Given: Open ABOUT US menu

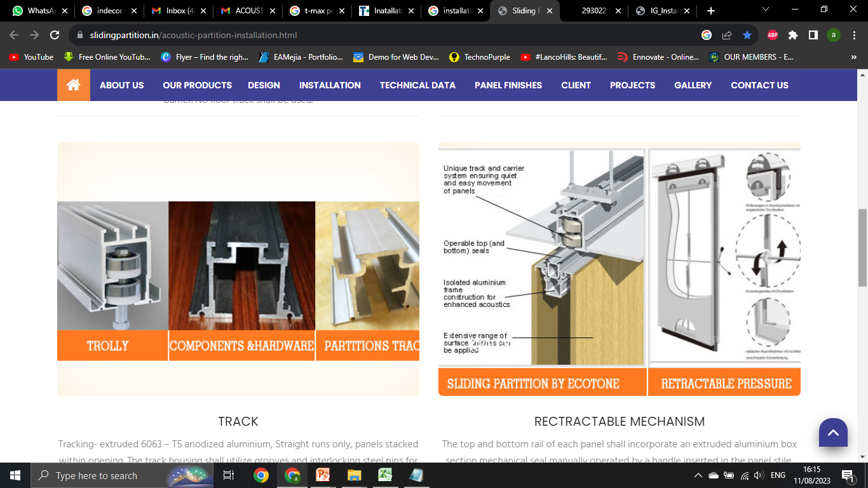Looking at the screenshot, I should (x=122, y=85).
